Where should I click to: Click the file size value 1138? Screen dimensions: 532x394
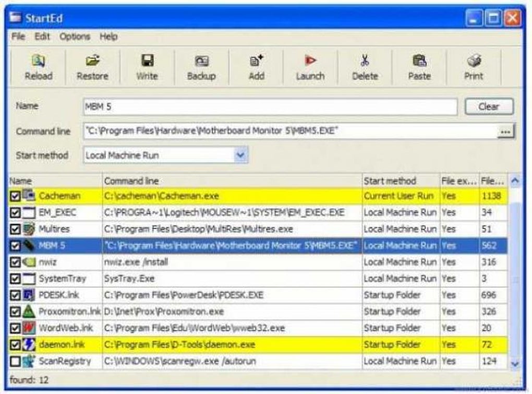[x=491, y=196]
